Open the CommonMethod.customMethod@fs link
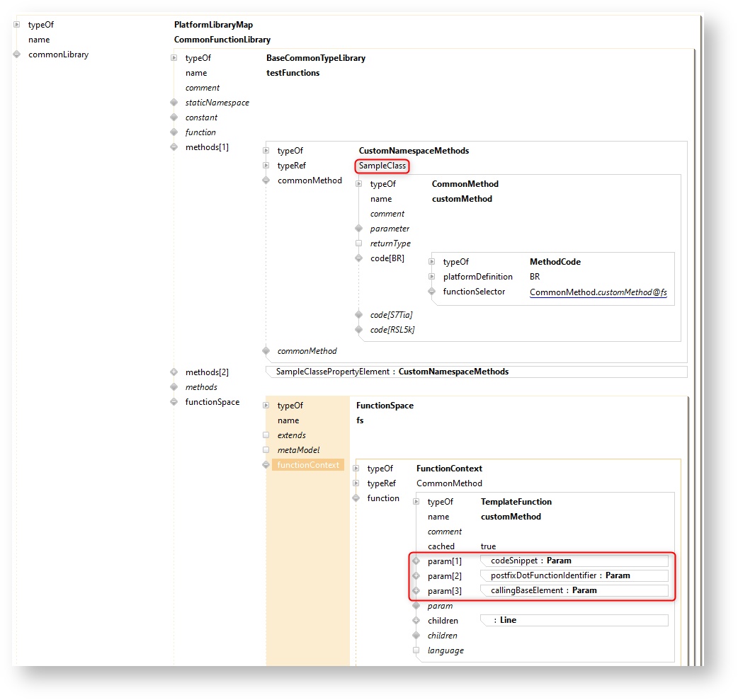738x700 pixels. point(598,292)
